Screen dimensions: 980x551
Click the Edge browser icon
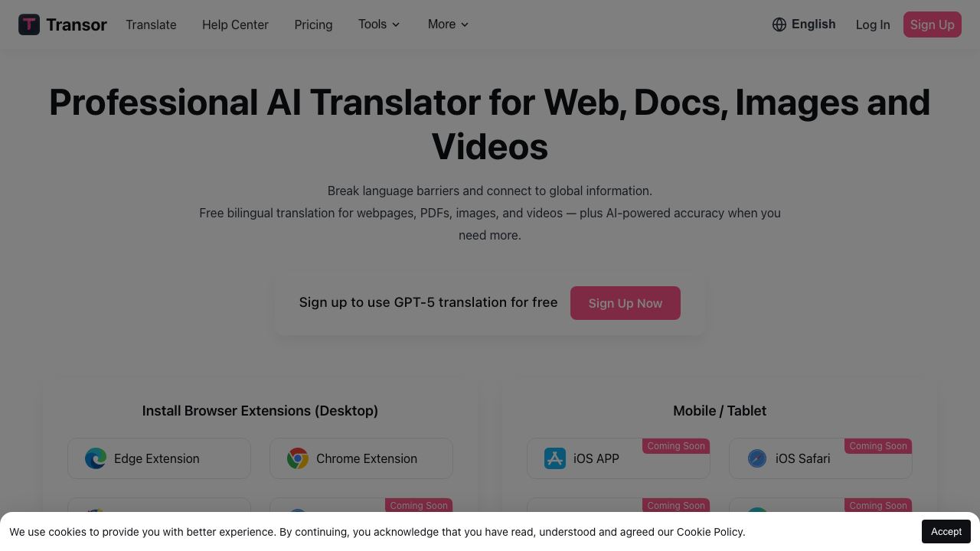[96, 458]
